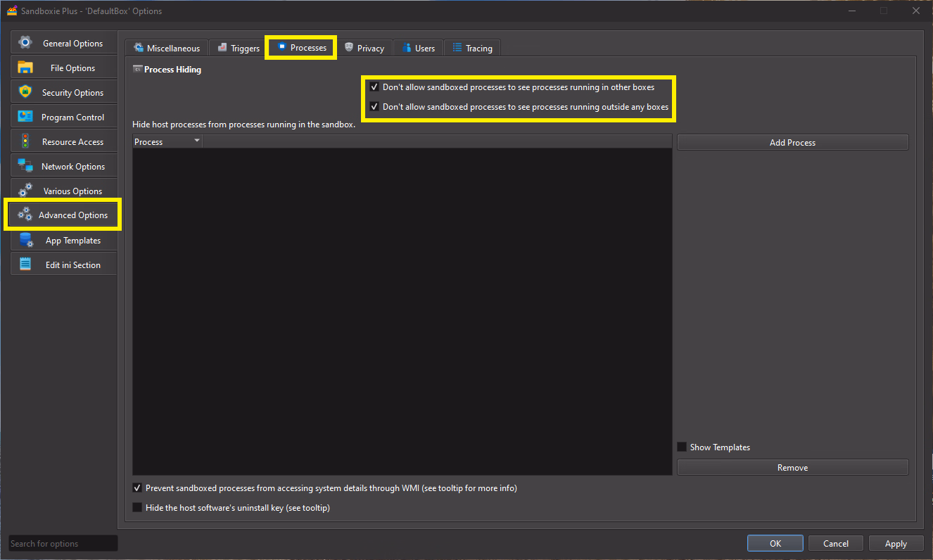Uncheck the WMI system details prevention option
This screenshot has width=933, height=560.
137,488
